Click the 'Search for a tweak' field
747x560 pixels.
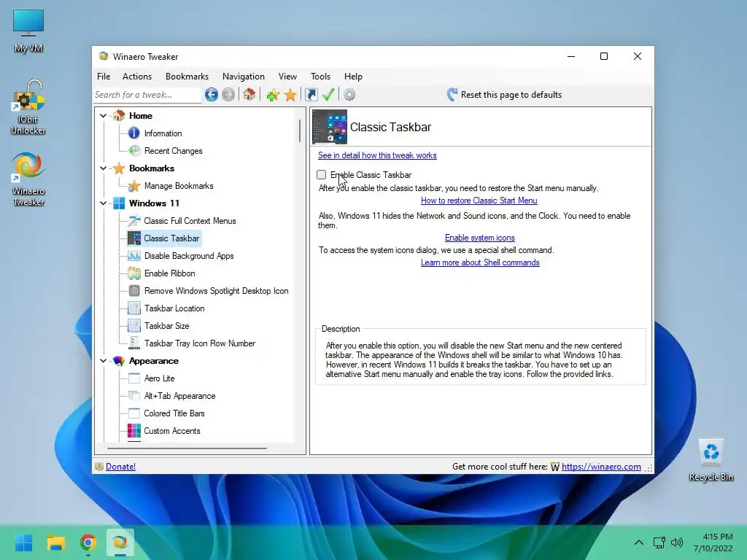coord(147,95)
